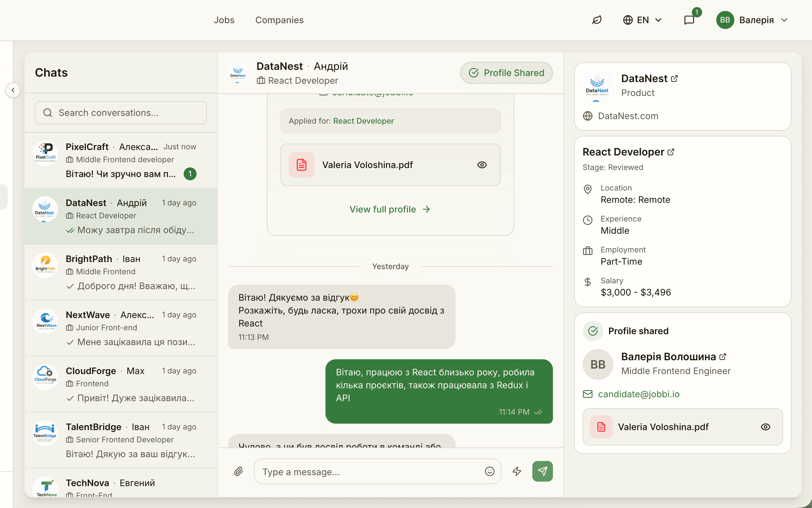Open the DataNest external link icon in company card
The image size is (812, 508).
(674, 79)
